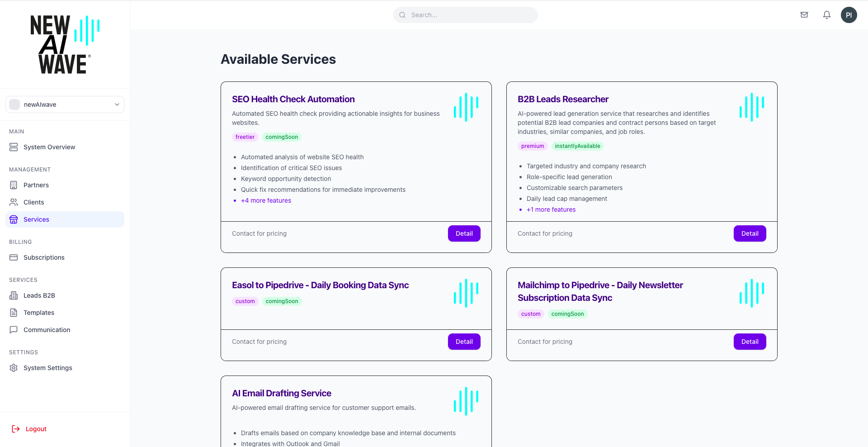This screenshot has width=868, height=447.
Task: Click 'Identification of critical SEO issues' text
Action: tap(292, 168)
